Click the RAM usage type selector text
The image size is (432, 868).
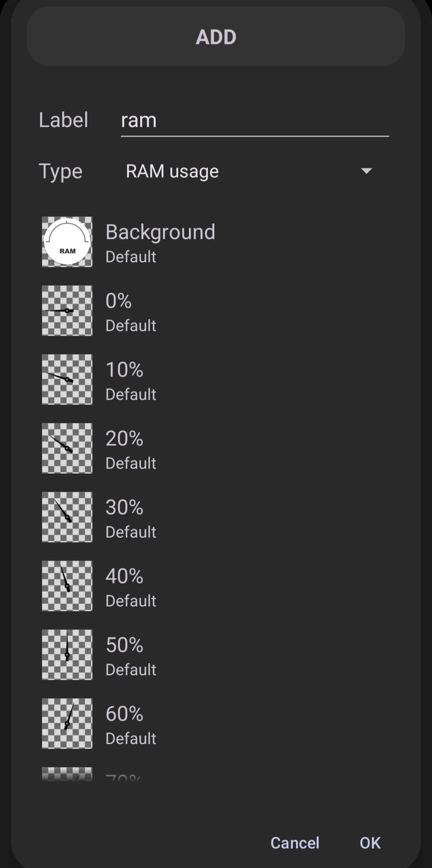[x=172, y=171]
